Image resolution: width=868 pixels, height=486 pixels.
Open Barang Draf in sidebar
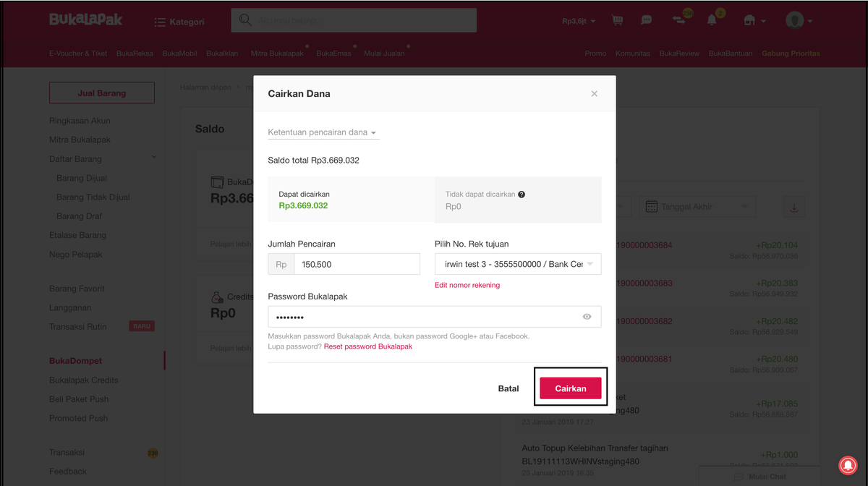pos(79,216)
